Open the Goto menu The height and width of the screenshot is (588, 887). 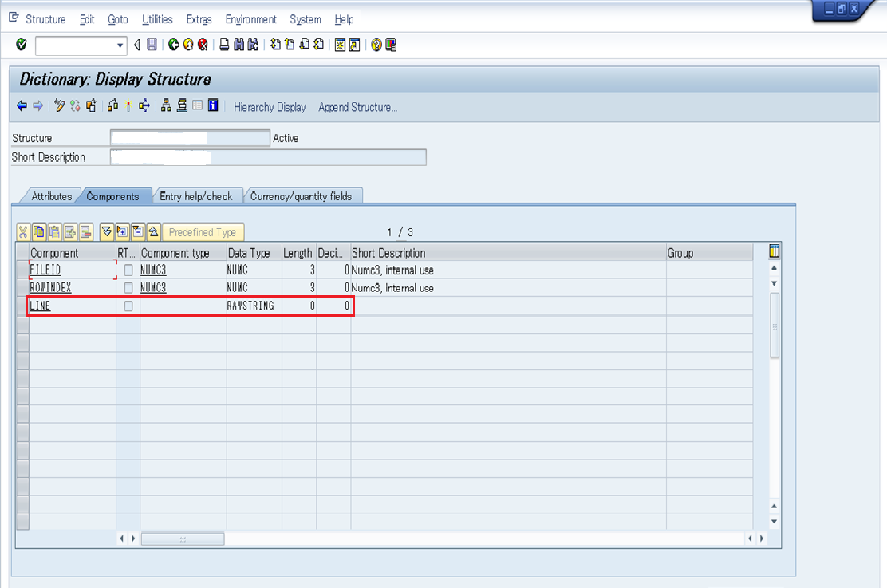tap(118, 19)
